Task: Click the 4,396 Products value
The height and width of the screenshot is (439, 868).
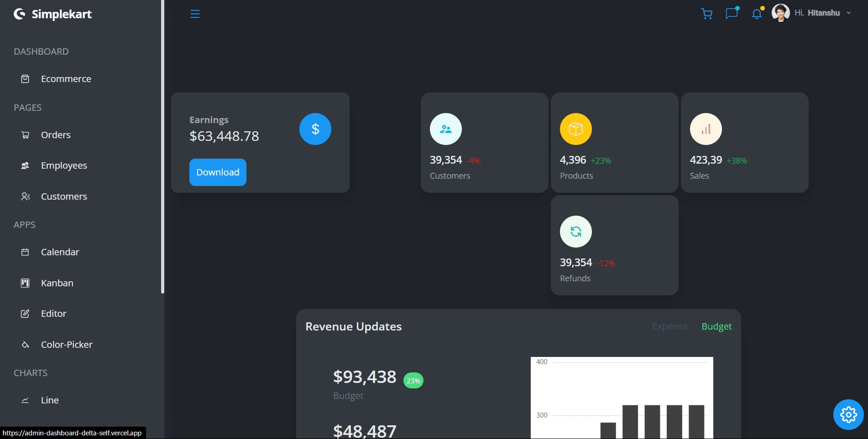Action: 573,160
